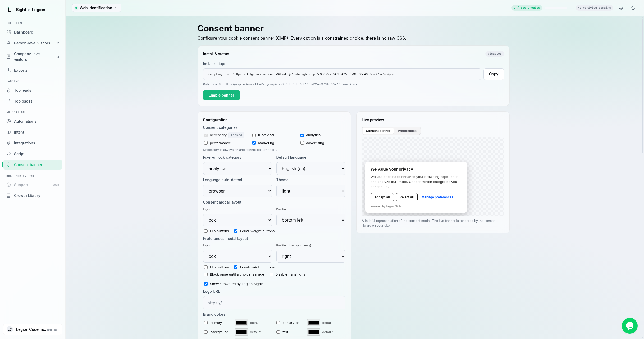
Task: Open the primary color swatch
Action: pos(241,323)
